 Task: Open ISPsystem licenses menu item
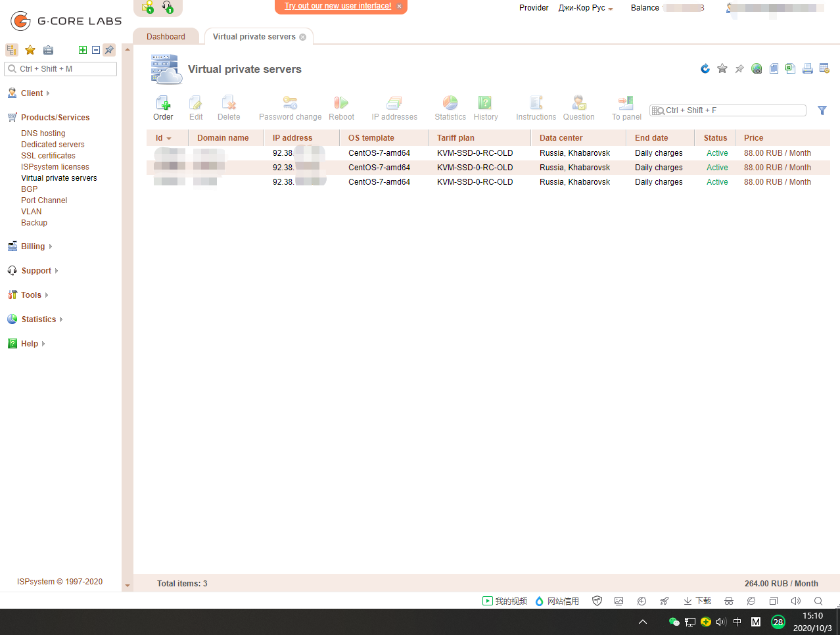55,167
